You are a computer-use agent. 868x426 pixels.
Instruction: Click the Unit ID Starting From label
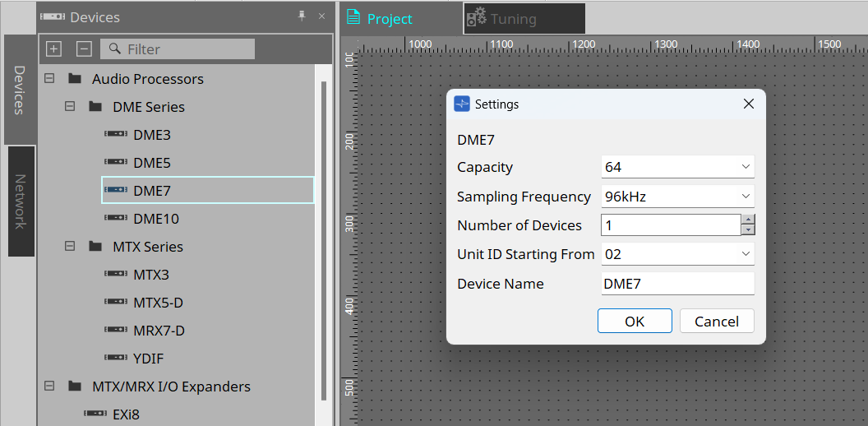[526, 254]
